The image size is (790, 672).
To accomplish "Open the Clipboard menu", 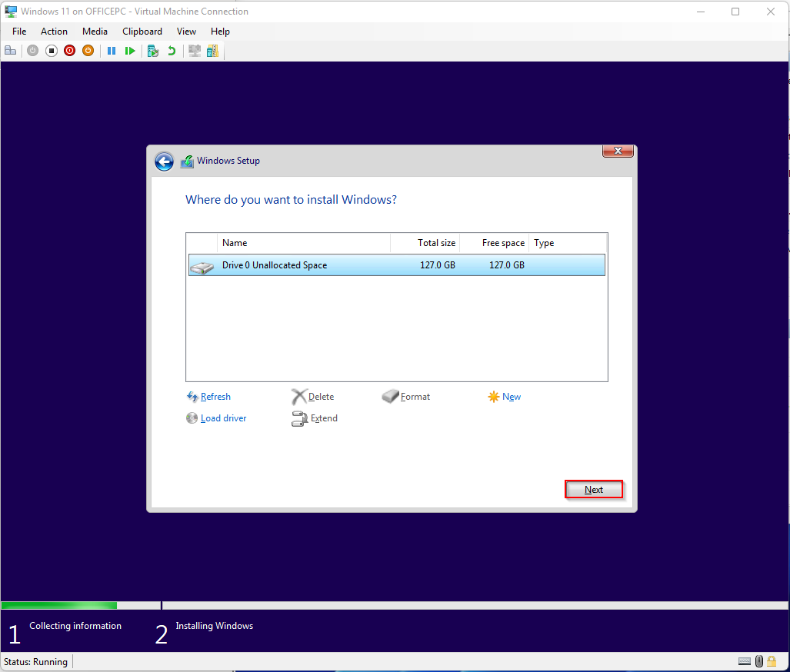I will pyautogui.click(x=142, y=32).
